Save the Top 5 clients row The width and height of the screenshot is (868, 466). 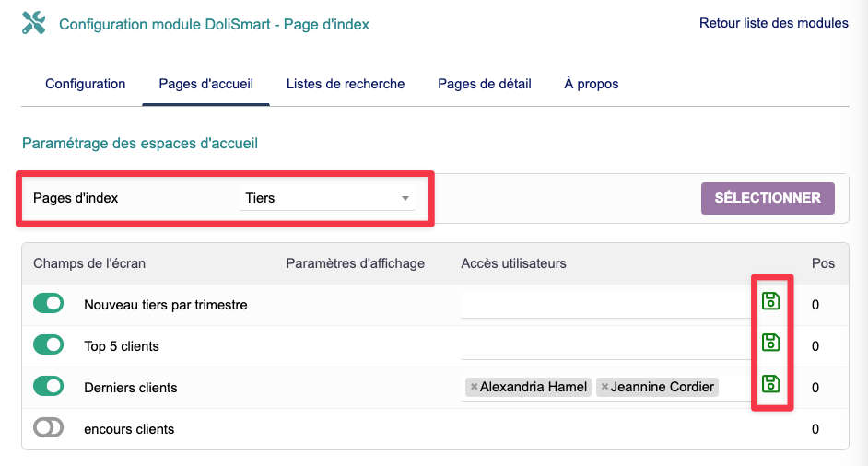[770, 343]
